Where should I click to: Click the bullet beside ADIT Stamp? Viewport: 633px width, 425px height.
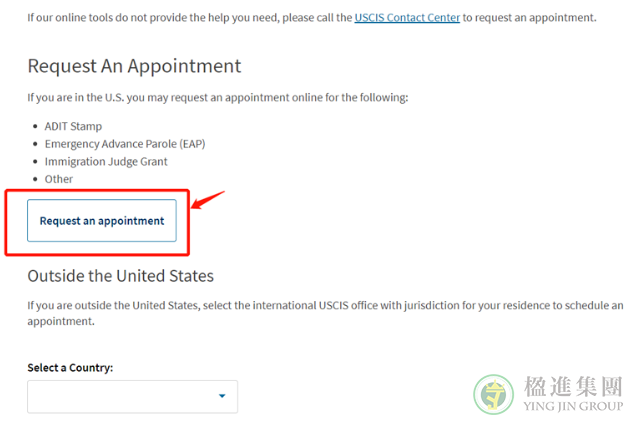coord(36,127)
